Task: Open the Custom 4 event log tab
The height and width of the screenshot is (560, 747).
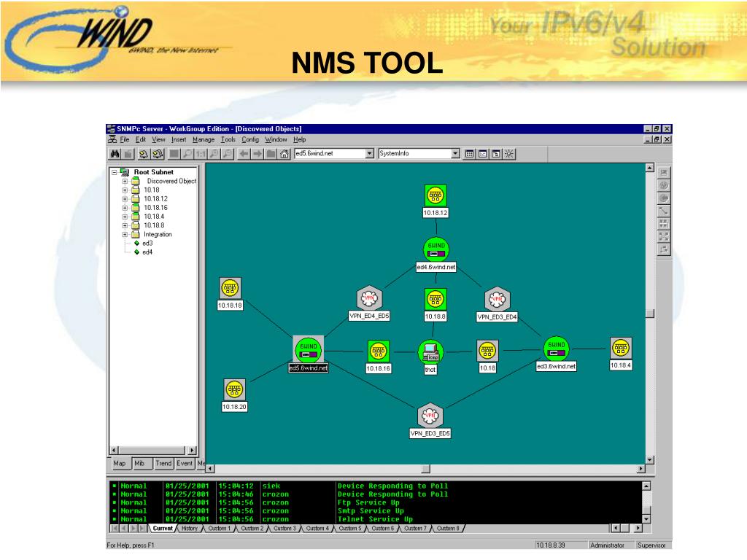Action: coord(317,528)
